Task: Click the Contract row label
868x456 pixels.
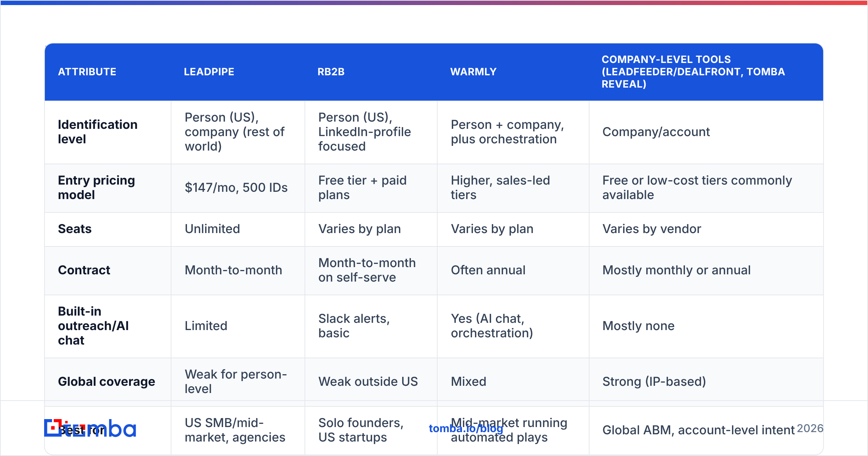Action: tap(84, 270)
